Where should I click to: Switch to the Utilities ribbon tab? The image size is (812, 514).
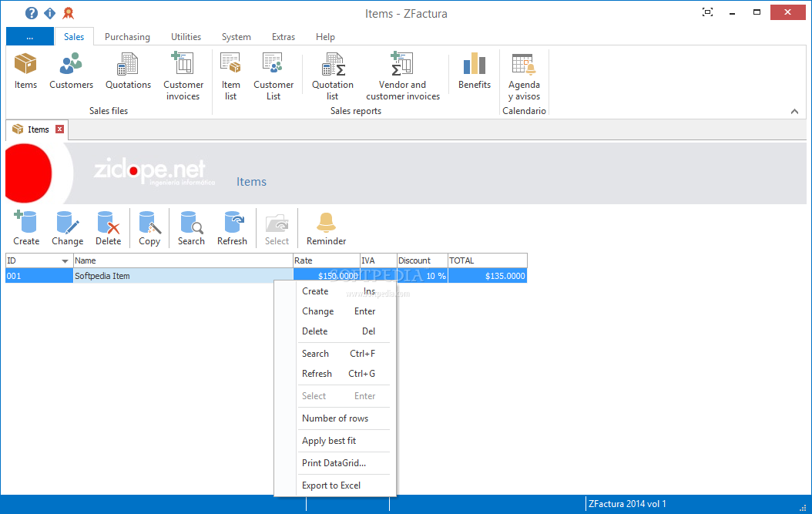click(186, 37)
